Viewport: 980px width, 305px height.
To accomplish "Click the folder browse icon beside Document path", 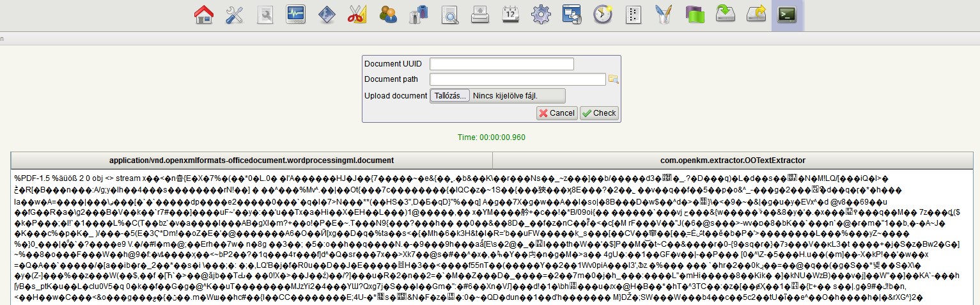I will coord(613,79).
